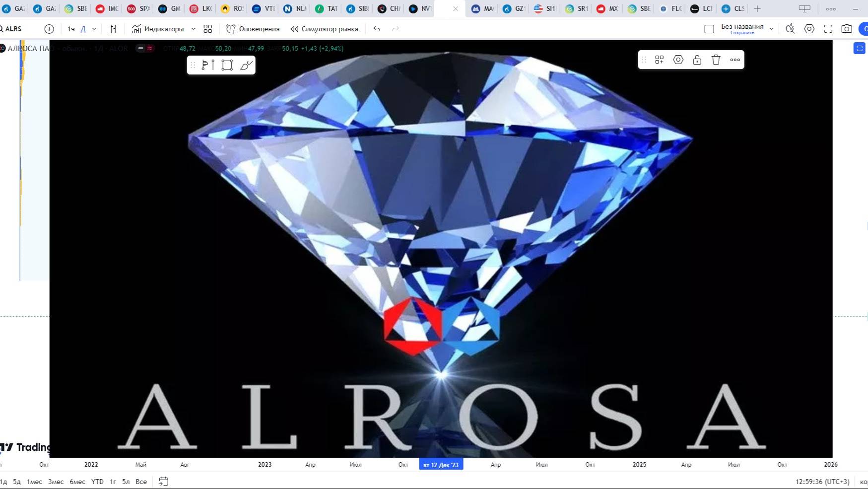The height and width of the screenshot is (489, 868).
Task: Create an alert with Оповещения button
Action: [x=253, y=29]
